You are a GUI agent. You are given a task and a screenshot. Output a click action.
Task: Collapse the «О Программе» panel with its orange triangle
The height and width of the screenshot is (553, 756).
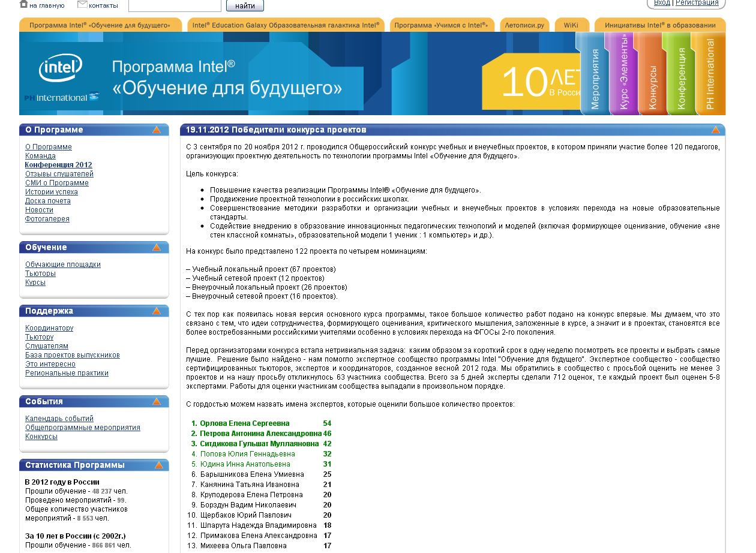point(157,130)
